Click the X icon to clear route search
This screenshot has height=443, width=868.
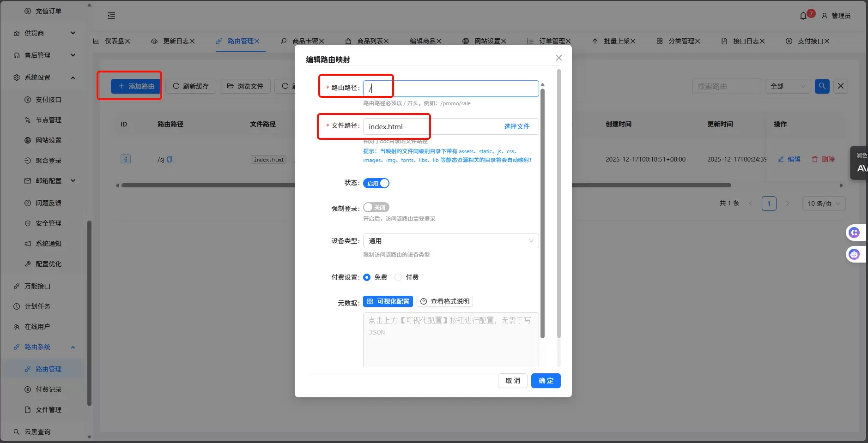pos(841,86)
